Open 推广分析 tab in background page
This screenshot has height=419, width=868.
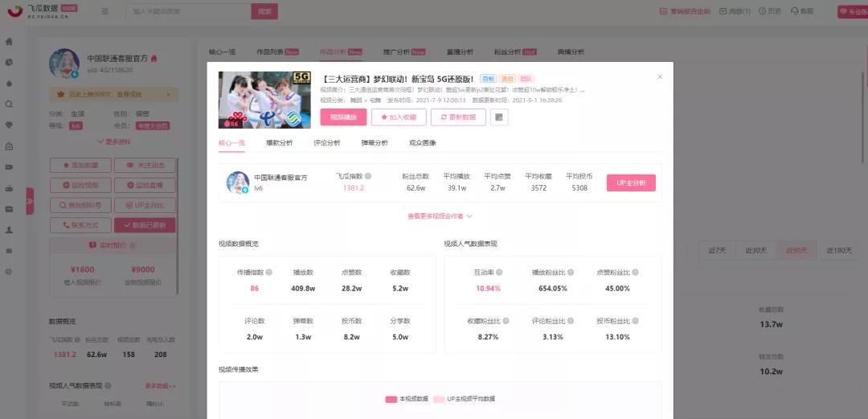404,52
